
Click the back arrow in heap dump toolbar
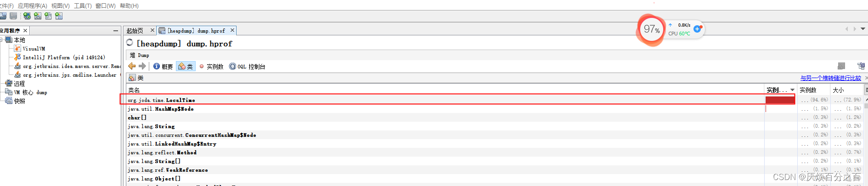pyautogui.click(x=132, y=66)
